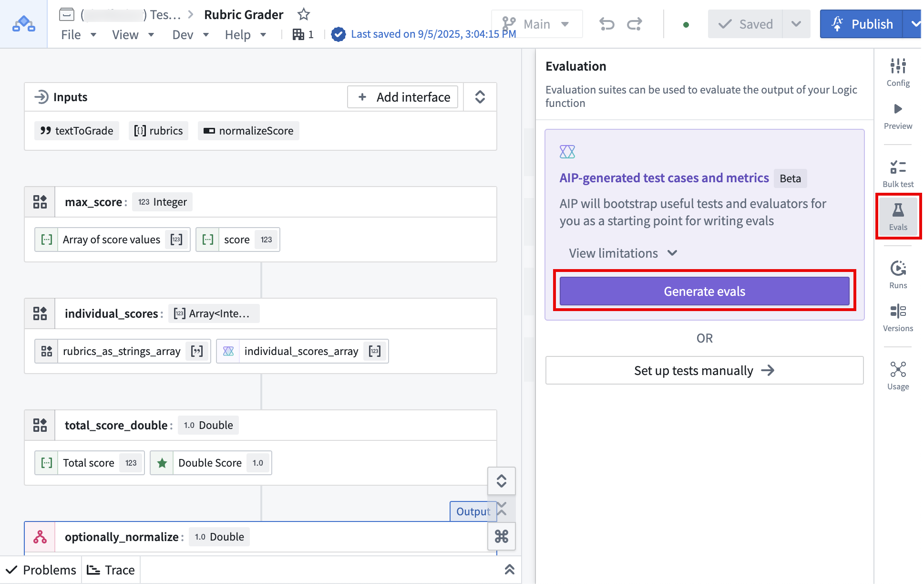The height and width of the screenshot is (584, 924).
Task: Open the Usage panel
Action: tap(898, 375)
